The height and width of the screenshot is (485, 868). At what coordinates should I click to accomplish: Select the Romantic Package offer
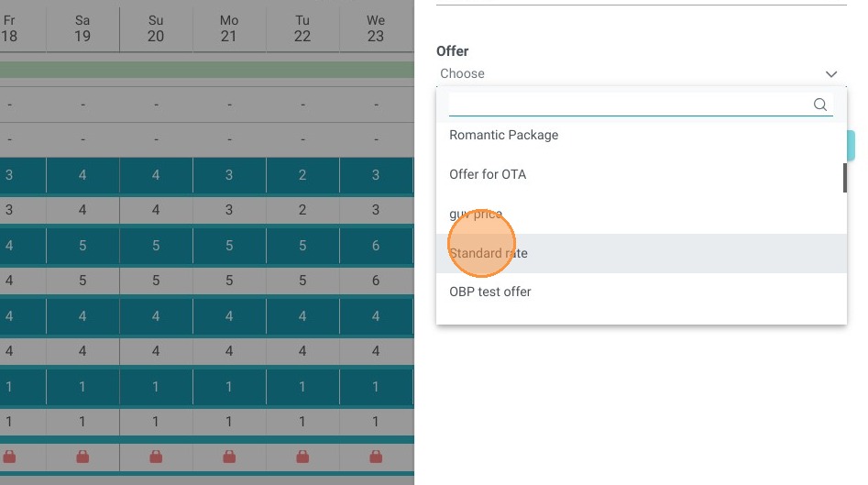(x=641, y=135)
